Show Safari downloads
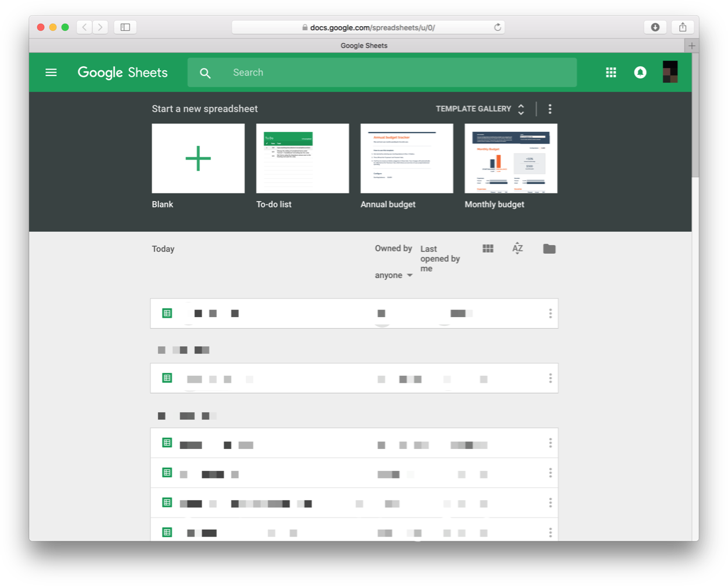The image size is (728, 586). pos(655,27)
